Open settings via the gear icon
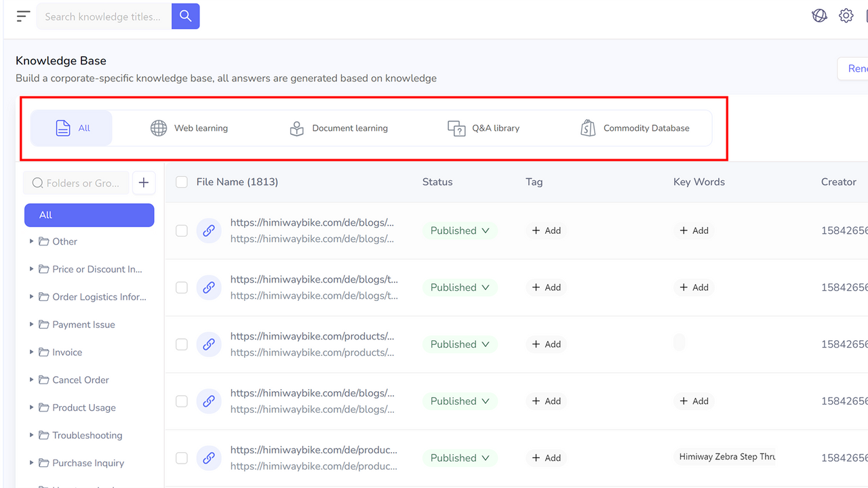The width and height of the screenshot is (868, 488). (x=846, y=15)
